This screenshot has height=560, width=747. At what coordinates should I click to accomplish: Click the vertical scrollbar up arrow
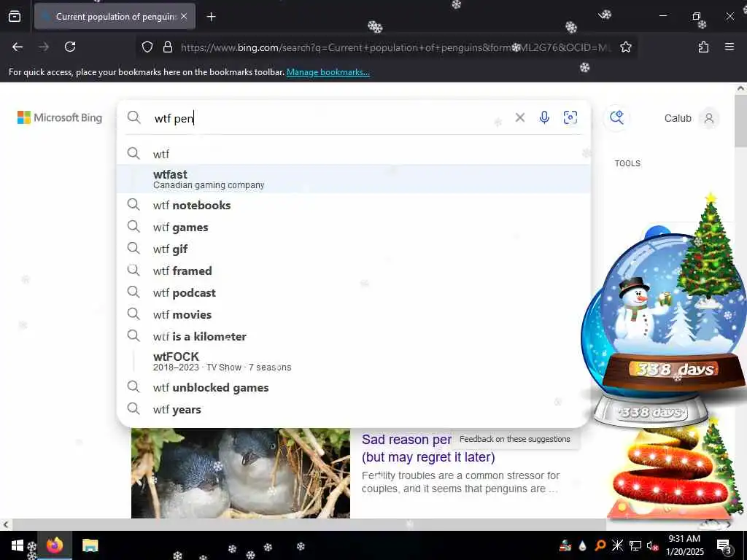[741, 88]
